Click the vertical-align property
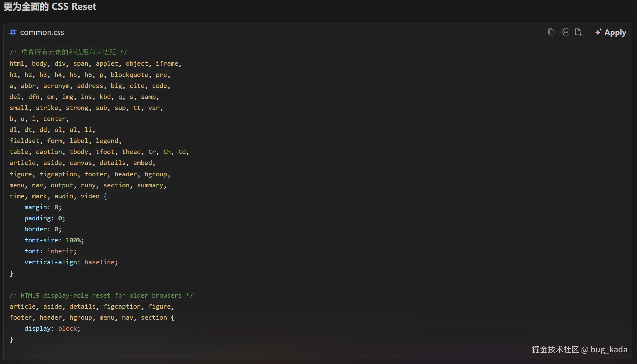 pyautogui.click(x=51, y=262)
